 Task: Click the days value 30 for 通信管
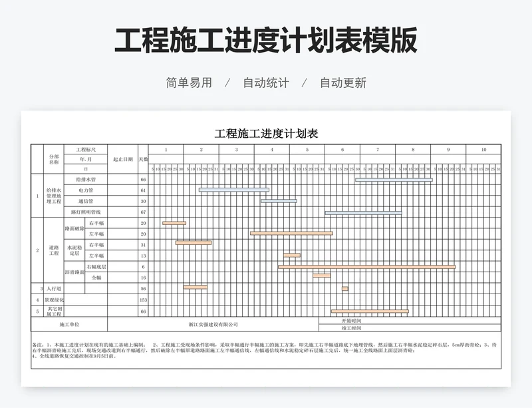[143, 201]
